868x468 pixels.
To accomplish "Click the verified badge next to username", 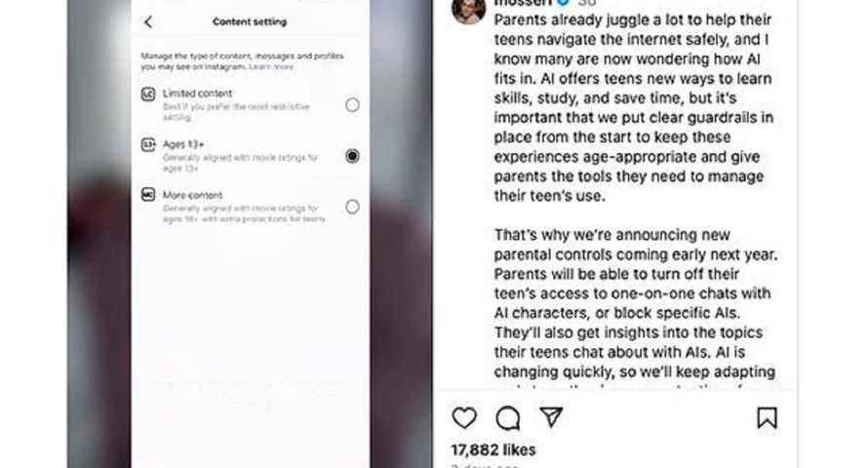I will pyautogui.click(x=563, y=3).
